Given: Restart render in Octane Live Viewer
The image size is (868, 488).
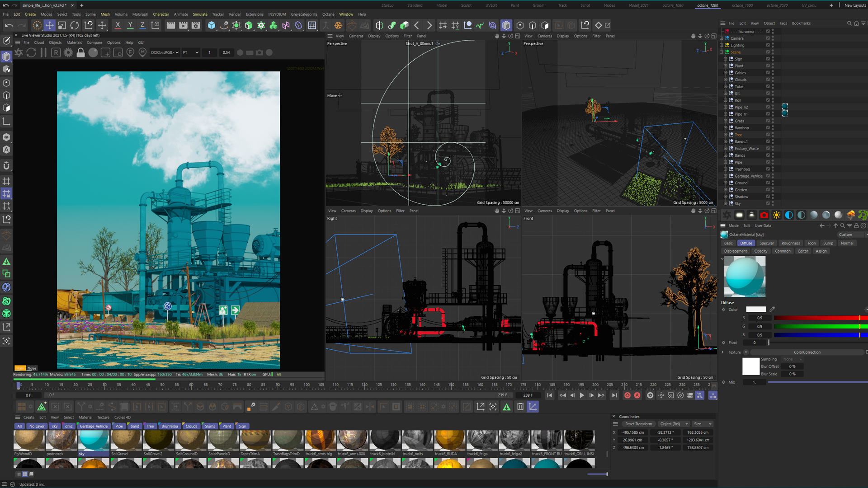Looking at the screenshot, I should coord(31,52).
